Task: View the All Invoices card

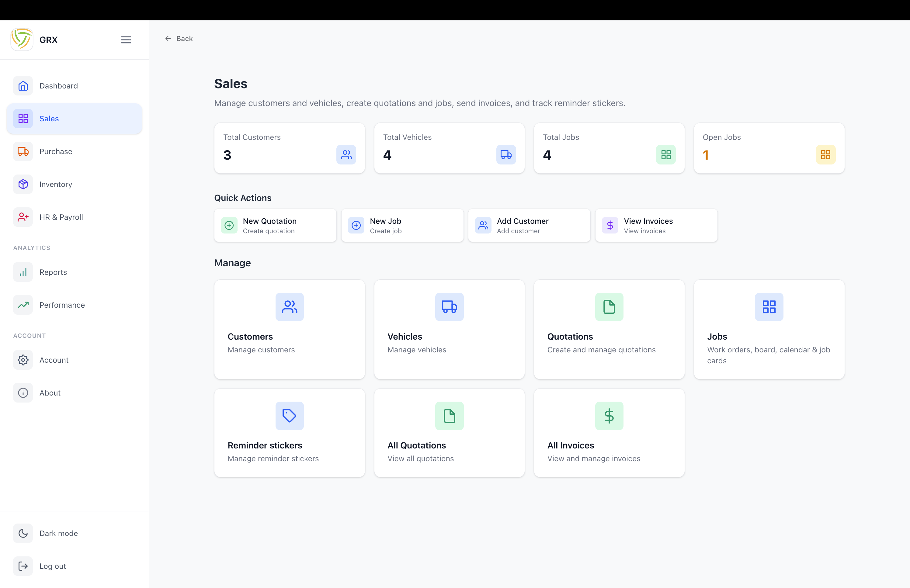Action: click(609, 432)
